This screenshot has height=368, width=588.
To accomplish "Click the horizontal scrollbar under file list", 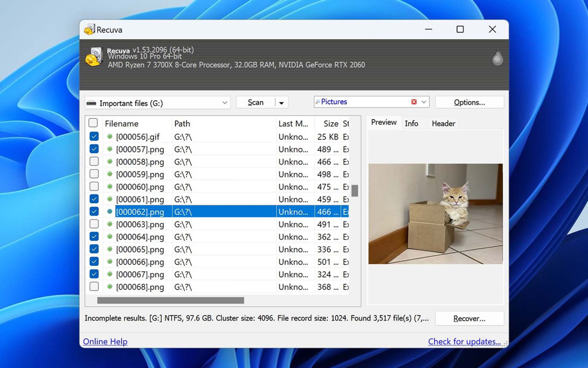I will (x=170, y=300).
